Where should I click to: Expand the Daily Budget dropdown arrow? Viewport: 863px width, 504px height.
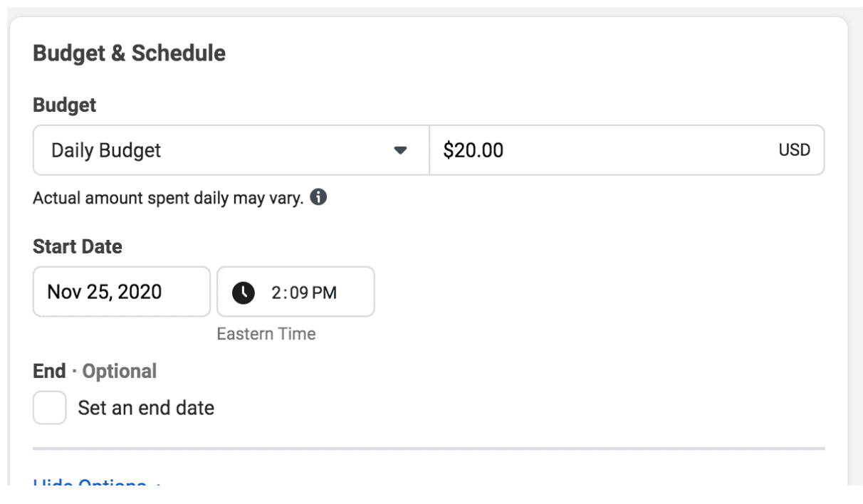400,151
